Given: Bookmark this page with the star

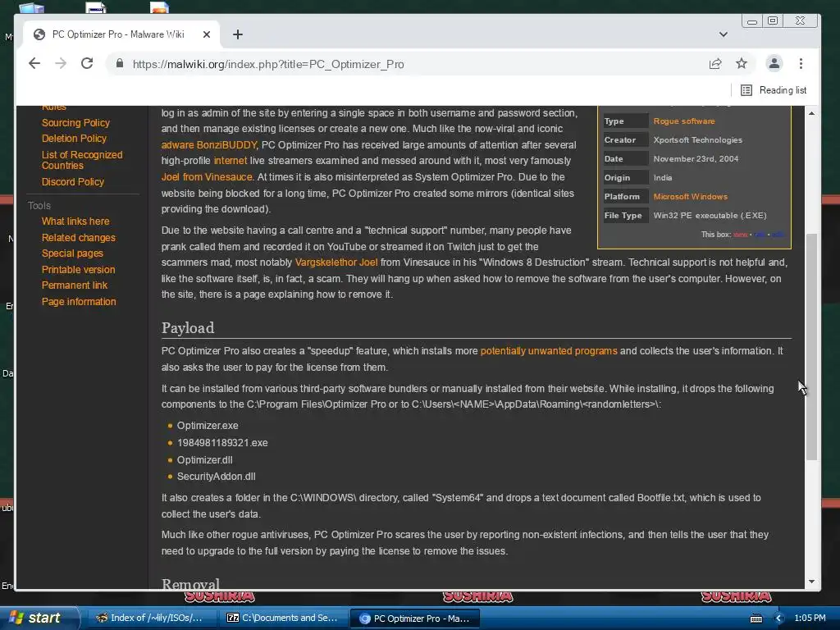Looking at the screenshot, I should click(x=742, y=64).
